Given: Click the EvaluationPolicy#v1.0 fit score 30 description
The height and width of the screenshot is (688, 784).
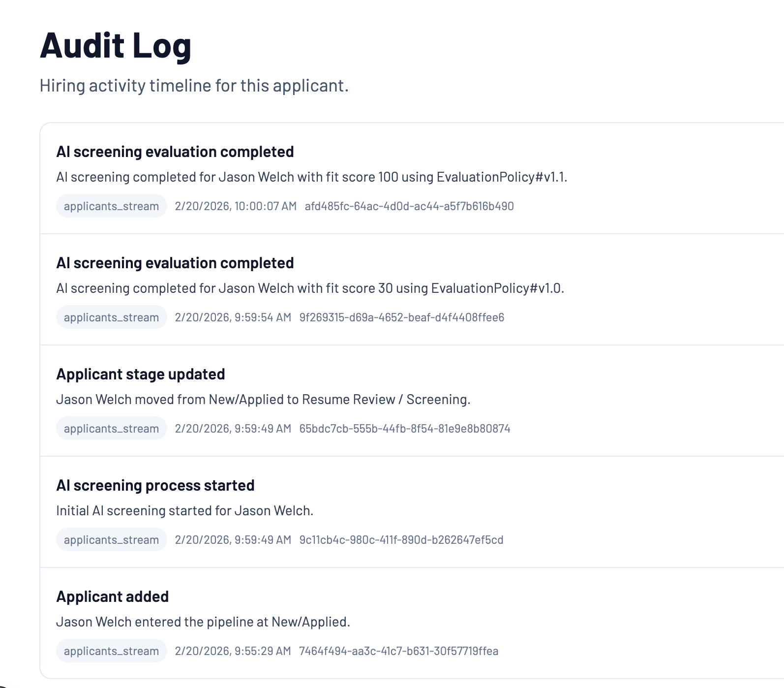Looking at the screenshot, I should coord(310,288).
